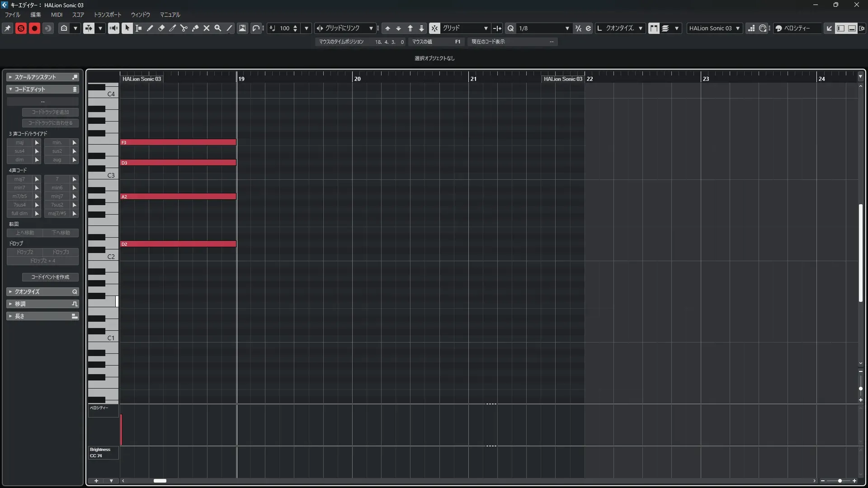This screenshot has width=868, height=488.
Task: Toggle acoustic feedback speaker button
Action: [x=113, y=28]
